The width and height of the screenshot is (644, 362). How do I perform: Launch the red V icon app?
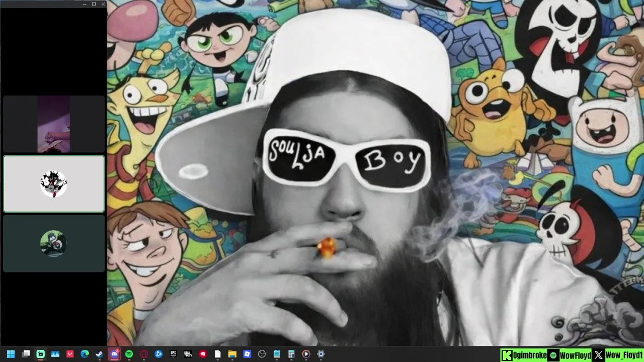pos(70,354)
